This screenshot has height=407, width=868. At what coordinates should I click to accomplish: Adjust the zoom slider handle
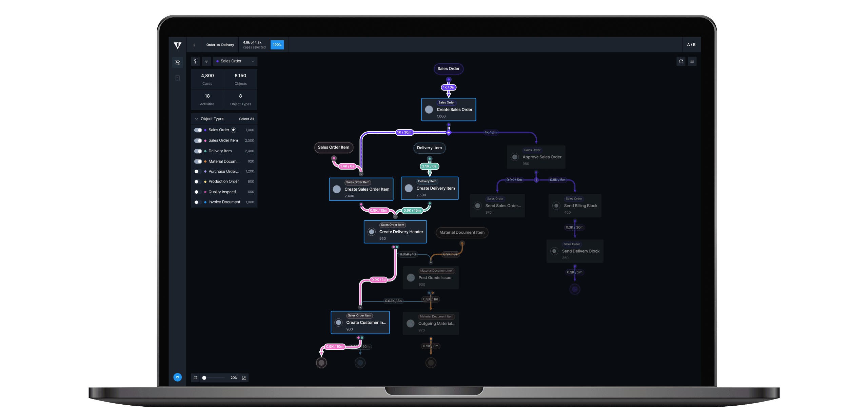click(204, 378)
